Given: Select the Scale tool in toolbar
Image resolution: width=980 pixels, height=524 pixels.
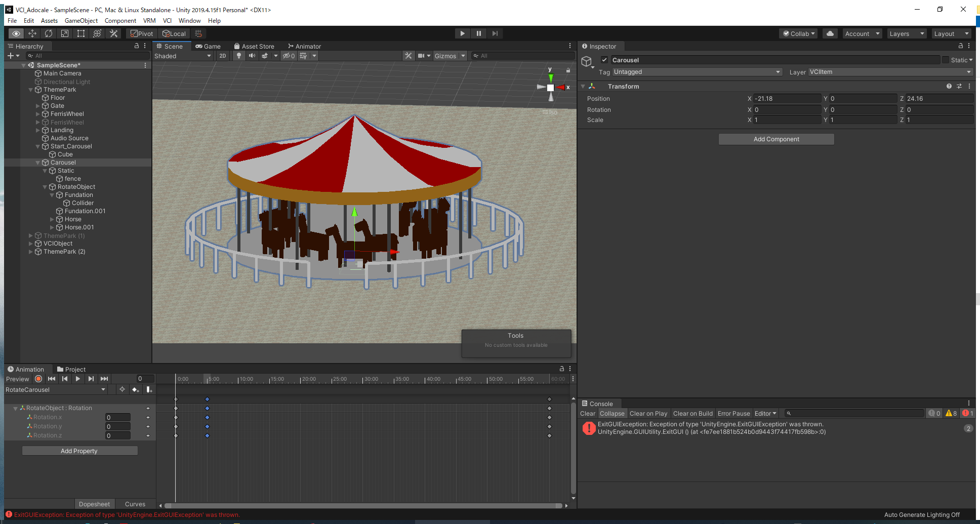Looking at the screenshot, I should [65, 33].
